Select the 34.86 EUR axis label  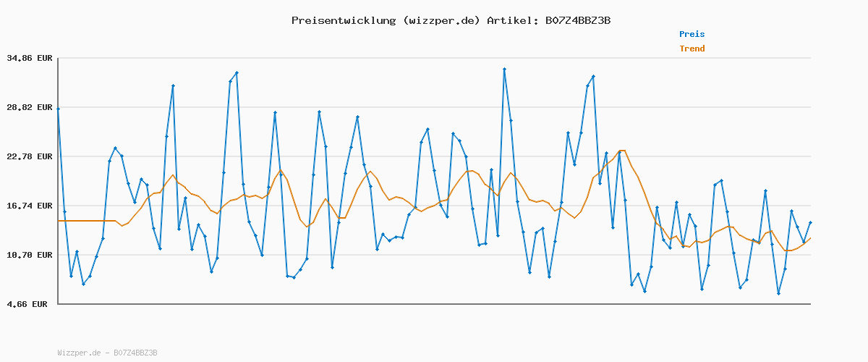[x=30, y=58]
